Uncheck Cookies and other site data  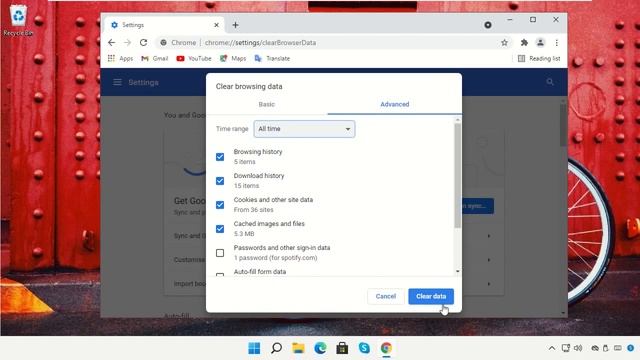pyautogui.click(x=220, y=205)
